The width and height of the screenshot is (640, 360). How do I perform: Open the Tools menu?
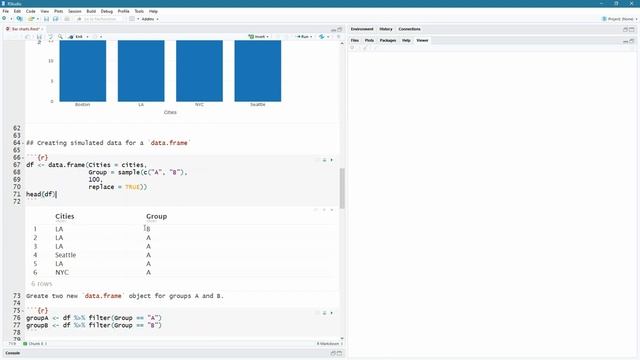pyautogui.click(x=139, y=11)
